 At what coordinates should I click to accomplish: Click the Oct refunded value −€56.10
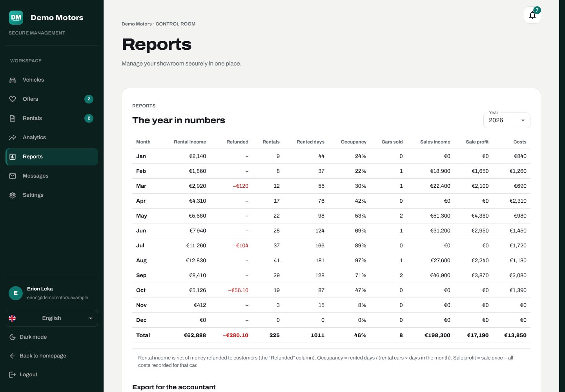pos(238,290)
